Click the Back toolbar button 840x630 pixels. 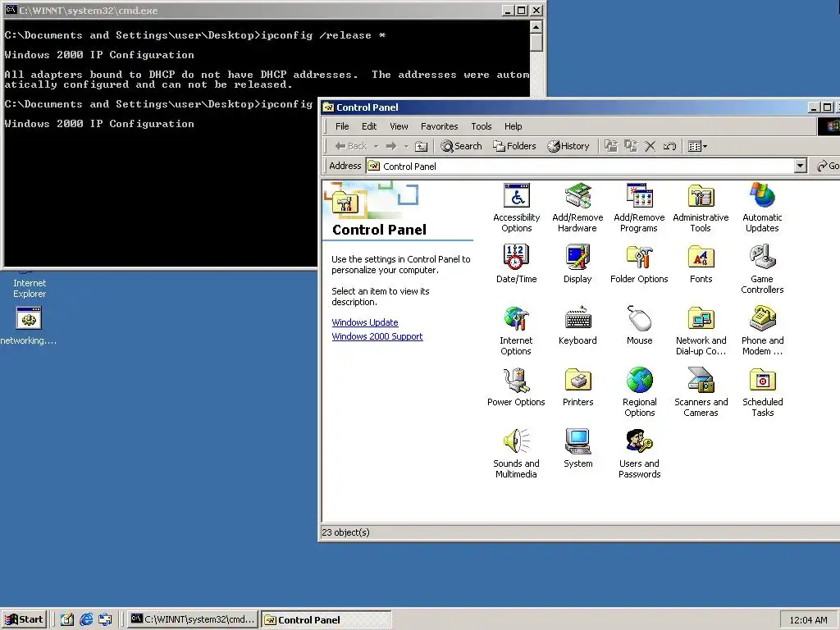coord(351,146)
